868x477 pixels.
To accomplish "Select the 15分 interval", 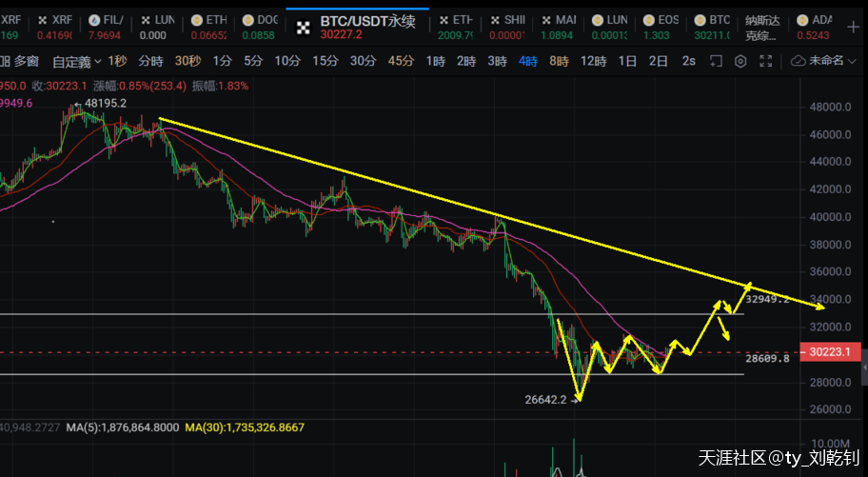I will (325, 61).
